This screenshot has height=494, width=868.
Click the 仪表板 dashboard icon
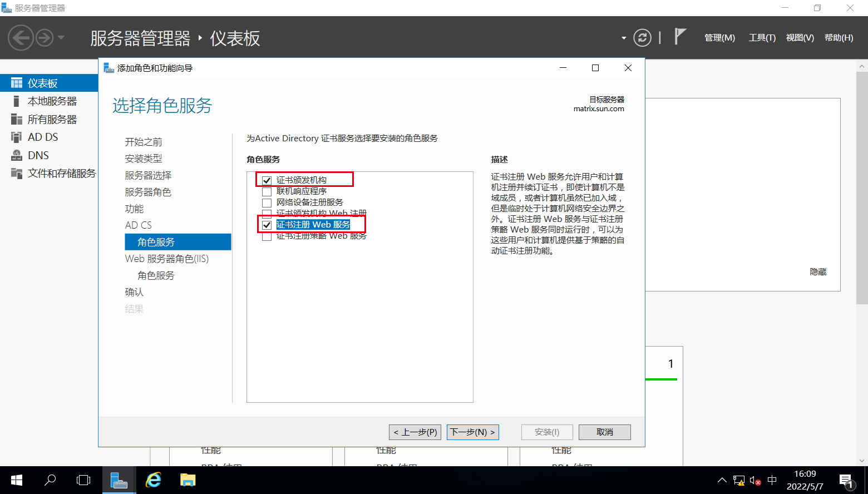tap(17, 83)
